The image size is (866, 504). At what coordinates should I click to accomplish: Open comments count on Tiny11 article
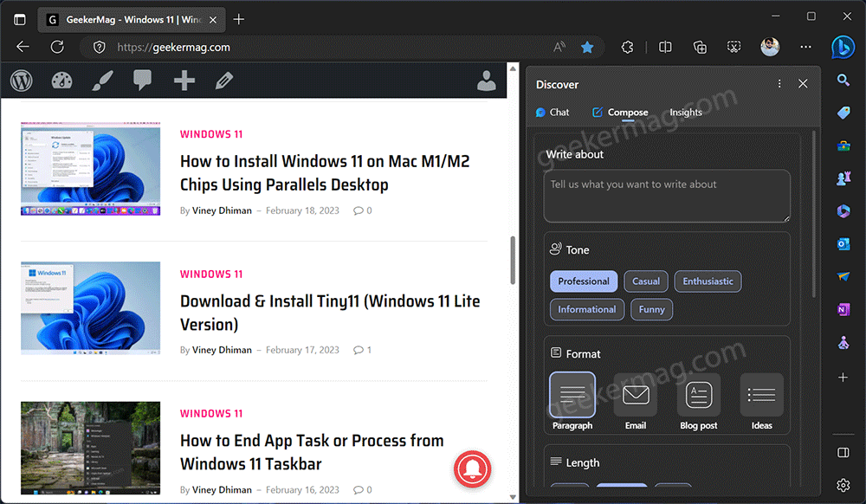[362, 350]
